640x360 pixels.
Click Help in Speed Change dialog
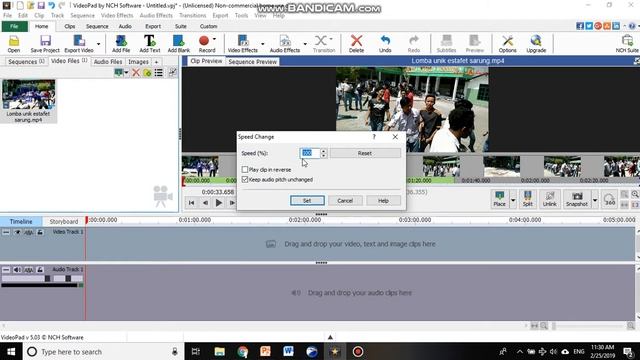[383, 200]
